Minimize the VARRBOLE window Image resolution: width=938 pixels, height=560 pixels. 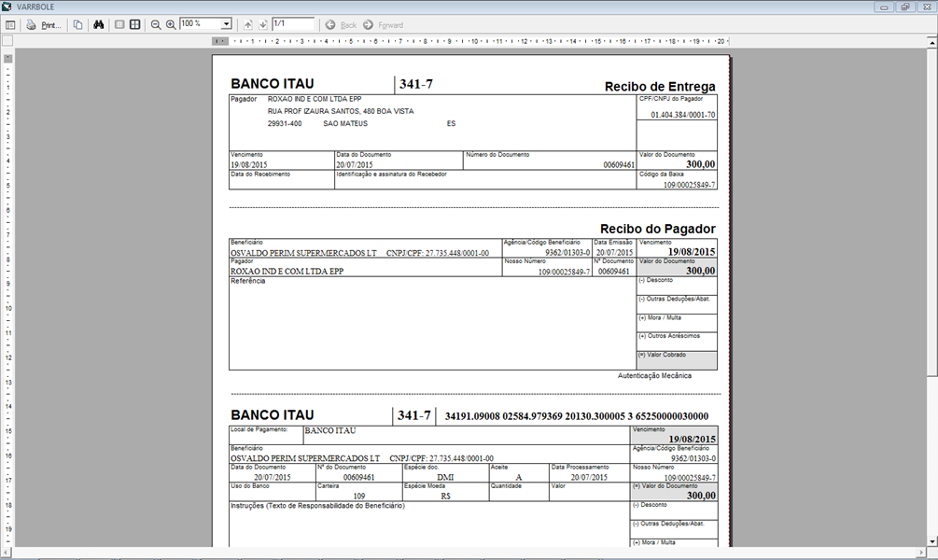(x=884, y=7)
